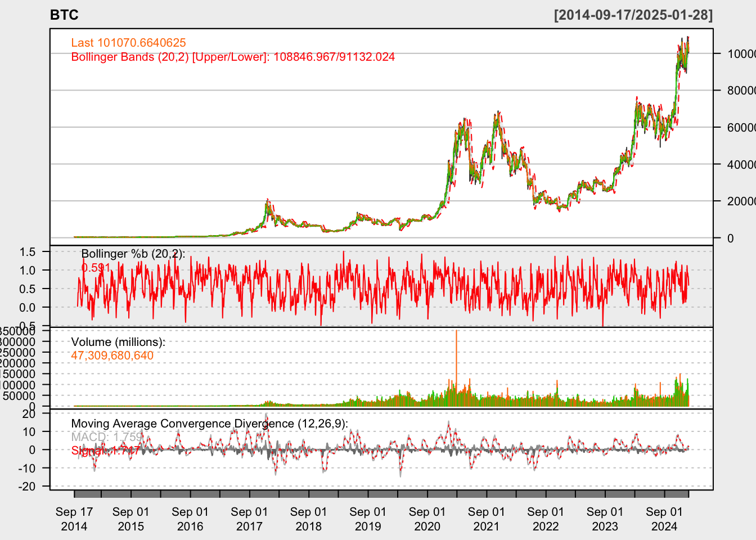The height and width of the screenshot is (540, 756).
Task: Click Moving Average Convergence Divergence (12,26,9) title
Action: (209, 424)
